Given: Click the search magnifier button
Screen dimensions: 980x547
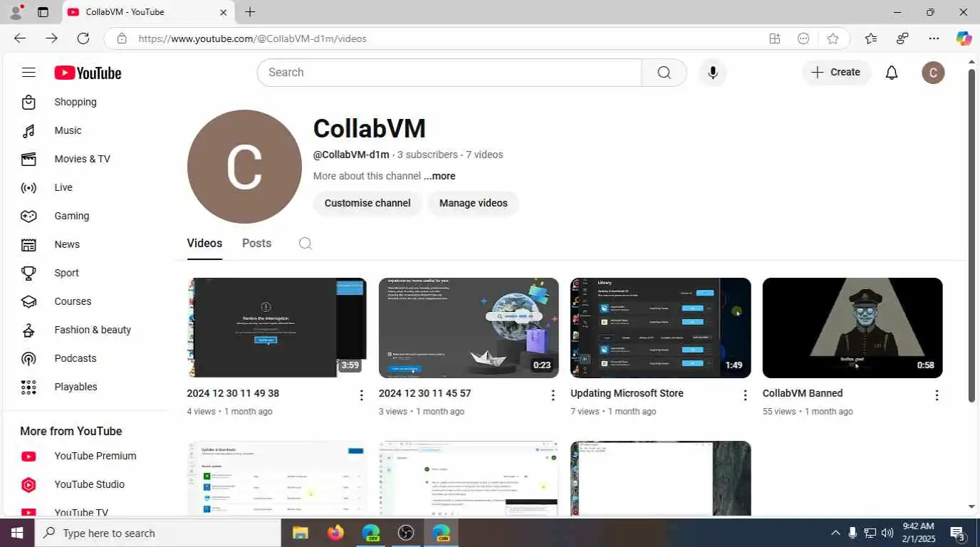Looking at the screenshot, I should (664, 72).
